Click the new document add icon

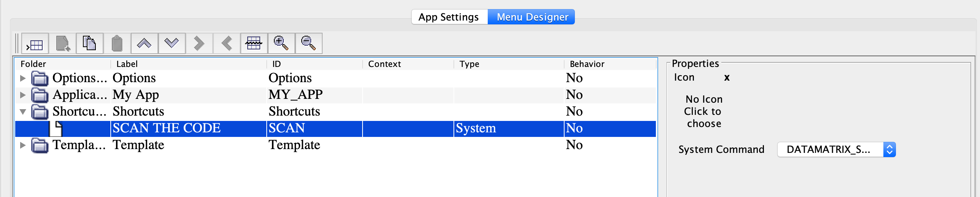click(62, 44)
